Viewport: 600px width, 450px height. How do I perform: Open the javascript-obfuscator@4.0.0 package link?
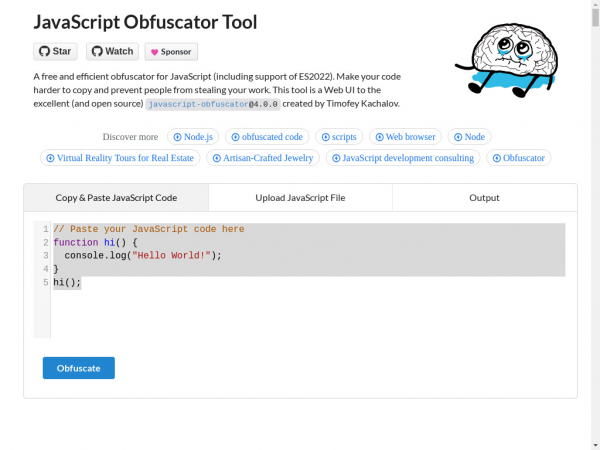(213, 104)
